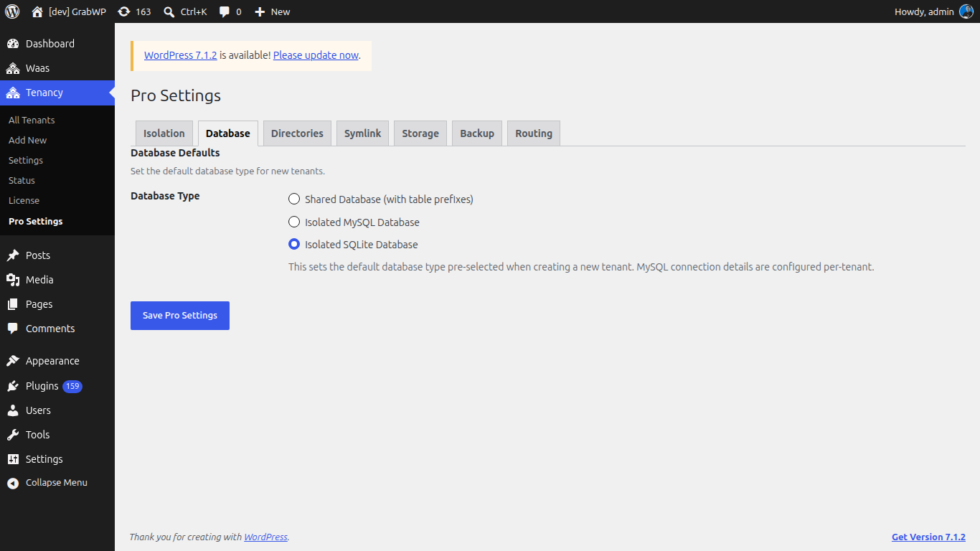Click the Plugins plug icon
Screen dimensions: 980x551
13,386
